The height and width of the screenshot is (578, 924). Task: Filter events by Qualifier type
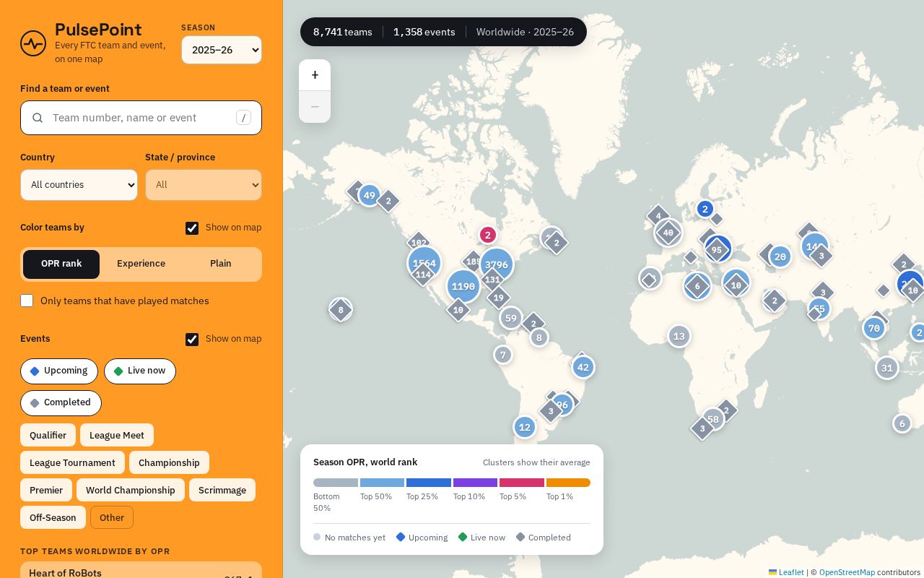pyautogui.click(x=48, y=436)
